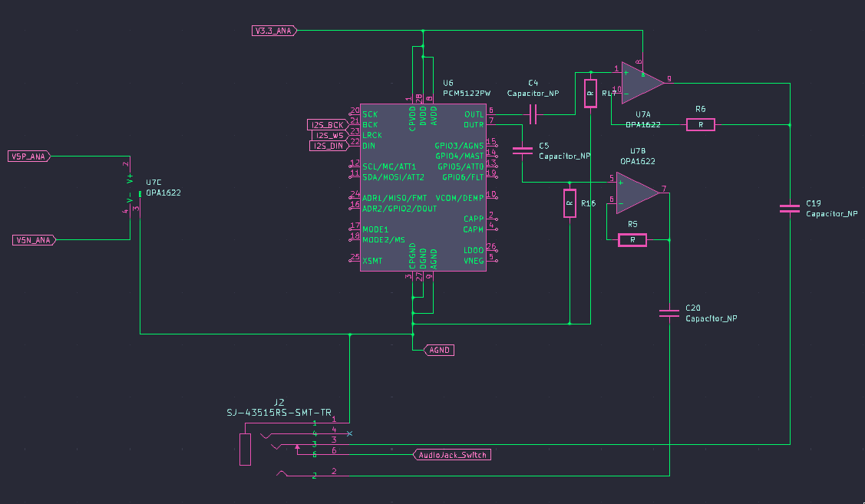Click the VNEG pin label
Screen dimensions: 865x504
point(474,261)
